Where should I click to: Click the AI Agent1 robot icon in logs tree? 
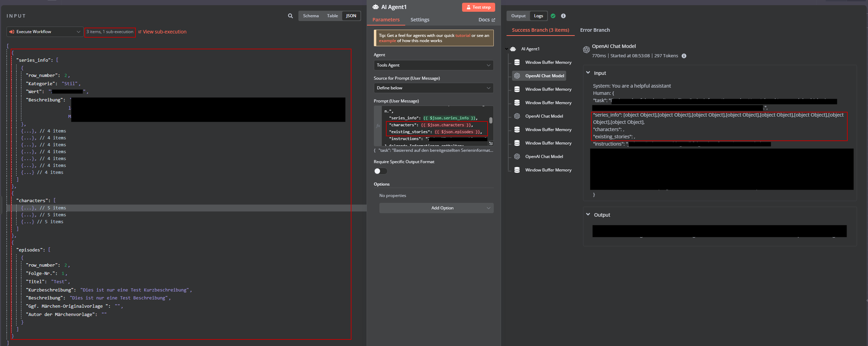513,49
